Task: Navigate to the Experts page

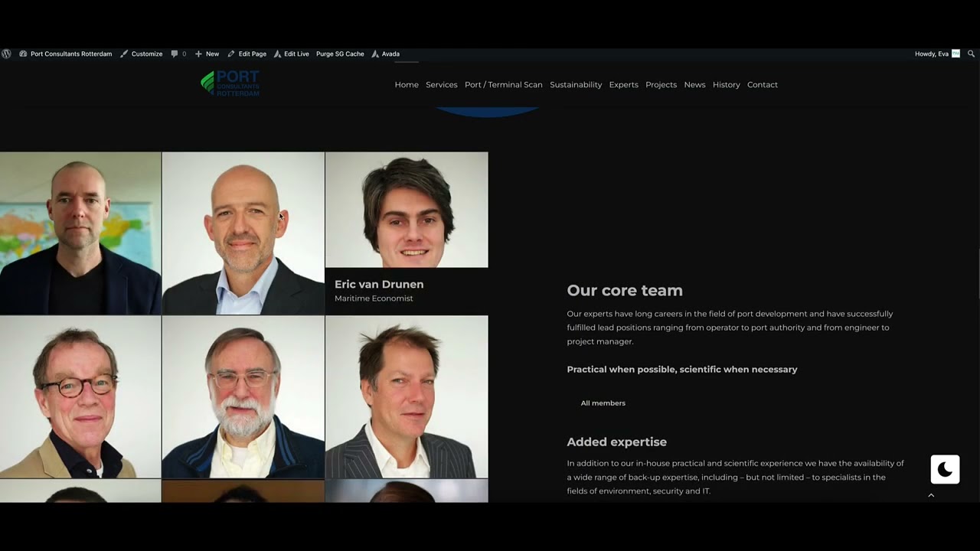Action: point(624,85)
